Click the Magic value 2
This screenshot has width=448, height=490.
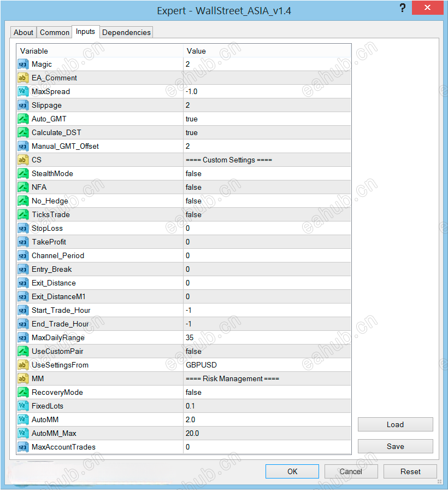(x=187, y=65)
